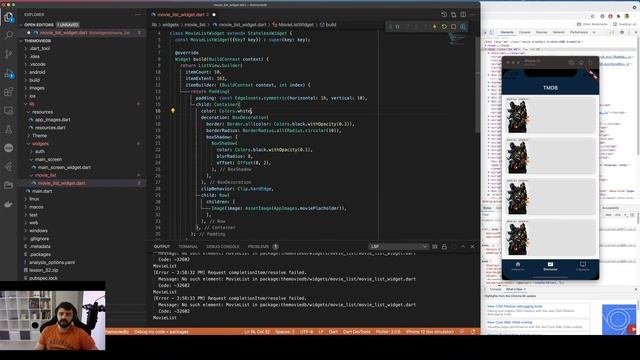
Task: Clear the output panel
Action: pyautogui.click(x=435, y=247)
